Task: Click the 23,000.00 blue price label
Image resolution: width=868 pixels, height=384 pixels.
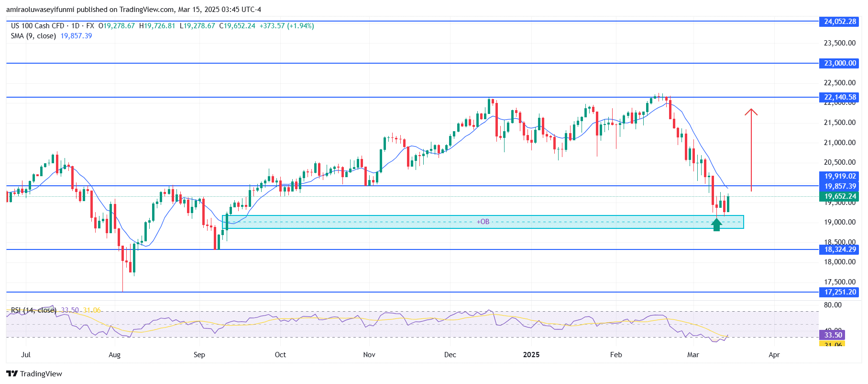Action: click(839, 63)
